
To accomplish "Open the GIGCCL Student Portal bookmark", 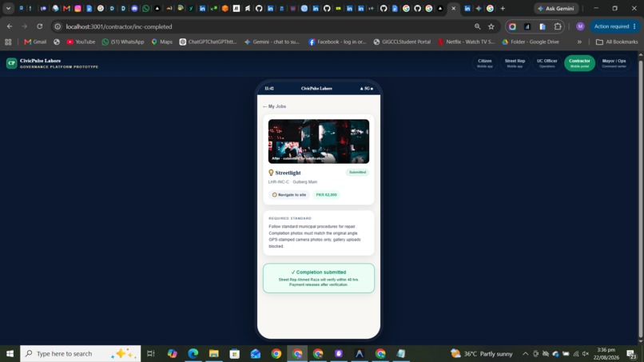I will pyautogui.click(x=402, y=42).
